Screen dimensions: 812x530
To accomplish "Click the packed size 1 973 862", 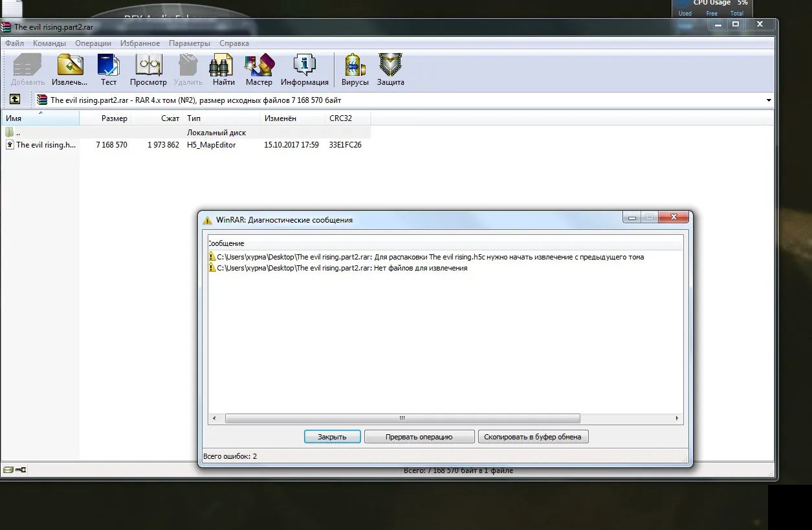I will pyautogui.click(x=163, y=145).
